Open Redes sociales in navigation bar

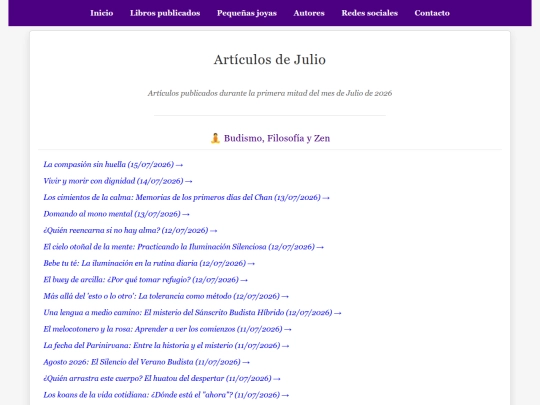370,13
